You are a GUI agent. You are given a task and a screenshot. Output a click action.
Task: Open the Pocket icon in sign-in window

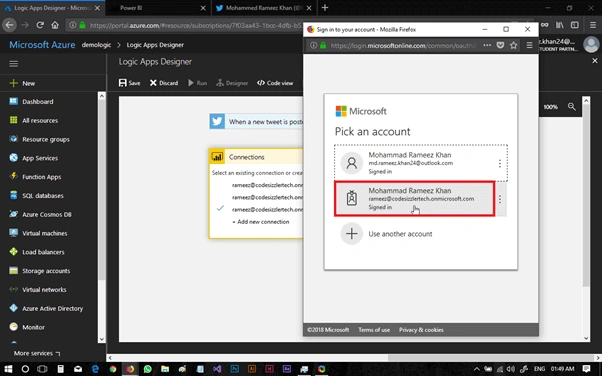pyautogui.click(x=500, y=45)
